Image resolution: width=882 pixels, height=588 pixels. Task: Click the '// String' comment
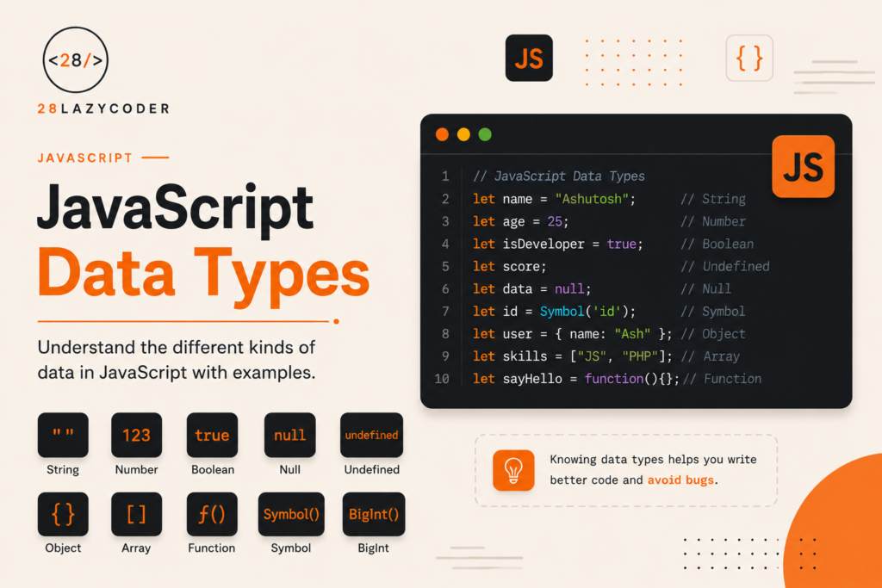(712, 199)
